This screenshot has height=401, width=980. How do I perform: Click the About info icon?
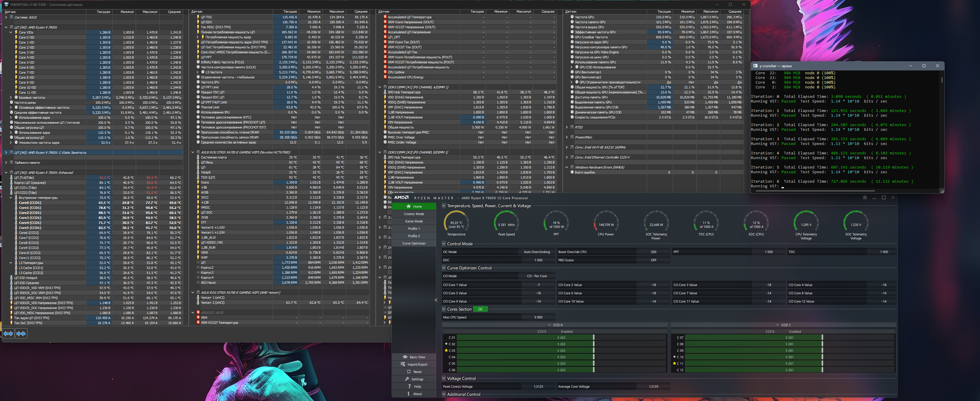409,394
